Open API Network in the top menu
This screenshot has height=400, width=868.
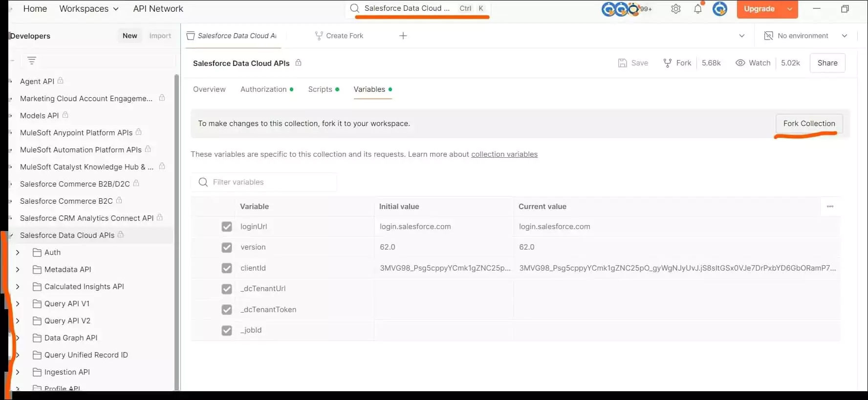(x=158, y=9)
